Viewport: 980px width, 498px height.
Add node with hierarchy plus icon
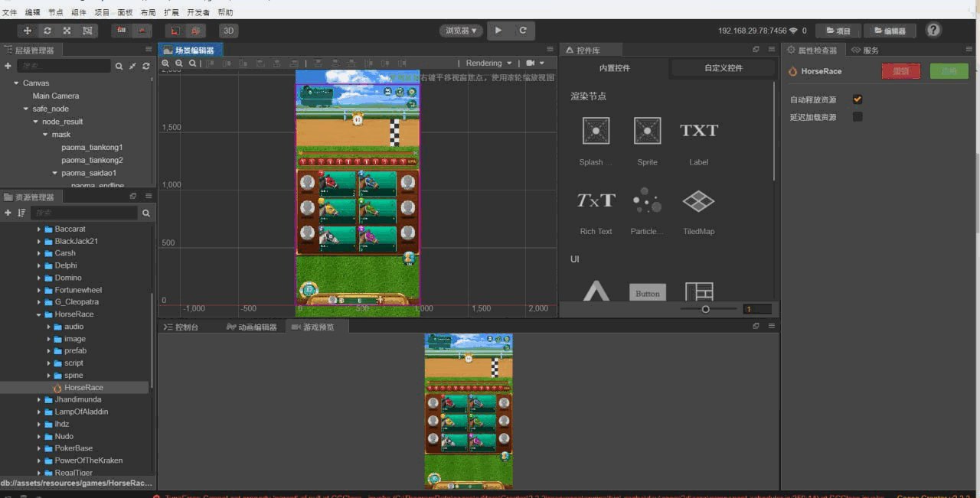click(8, 67)
